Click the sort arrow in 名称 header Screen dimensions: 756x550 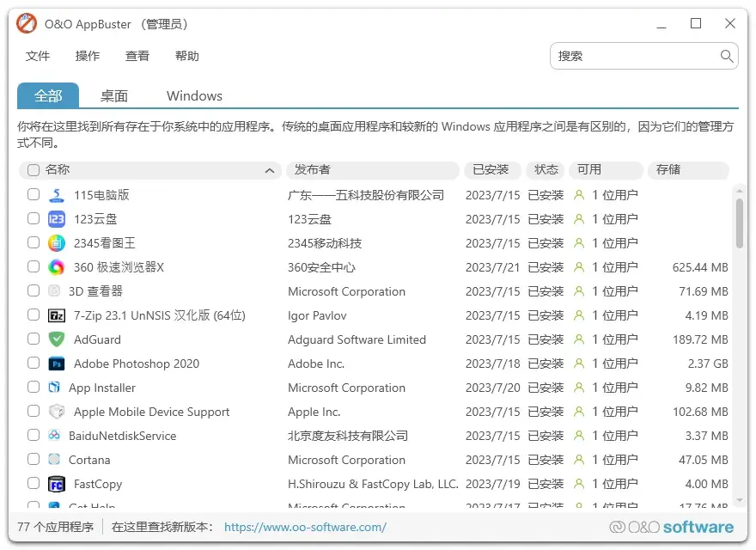[x=270, y=170]
